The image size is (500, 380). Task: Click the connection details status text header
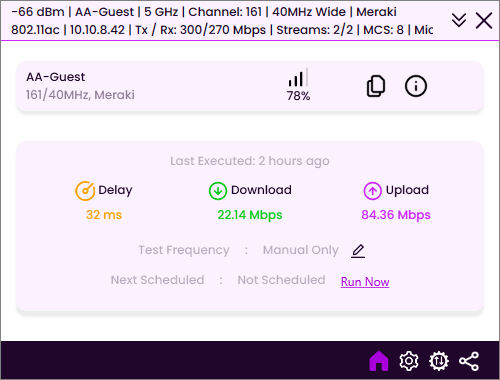click(x=222, y=21)
